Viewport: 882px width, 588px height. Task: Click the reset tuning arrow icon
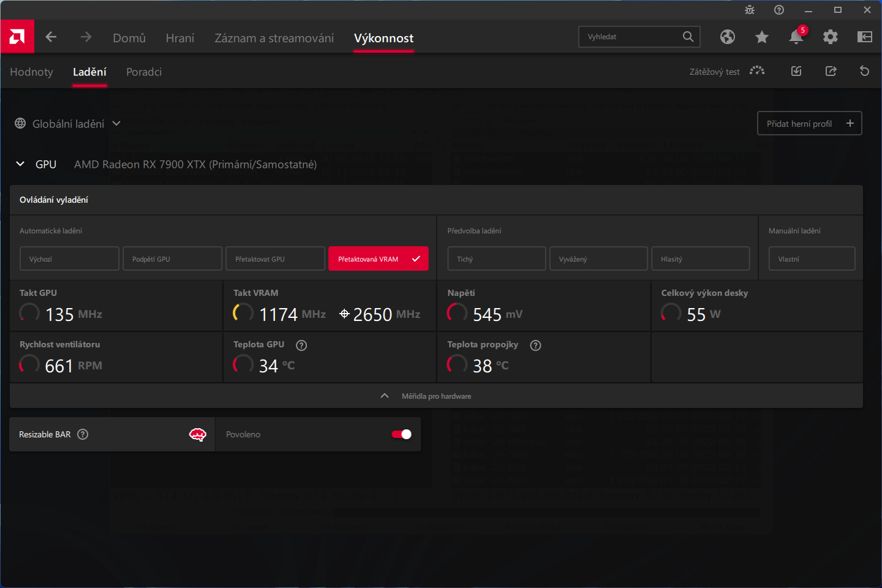865,71
